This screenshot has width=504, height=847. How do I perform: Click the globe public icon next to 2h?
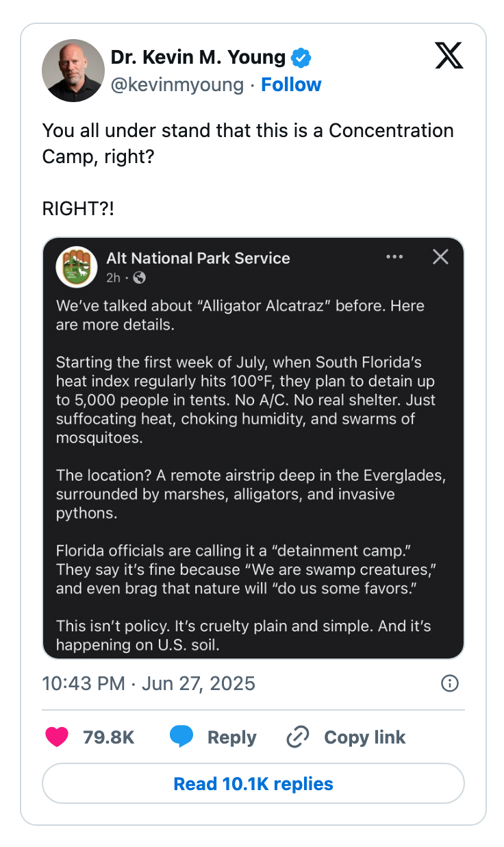(x=140, y=278)
